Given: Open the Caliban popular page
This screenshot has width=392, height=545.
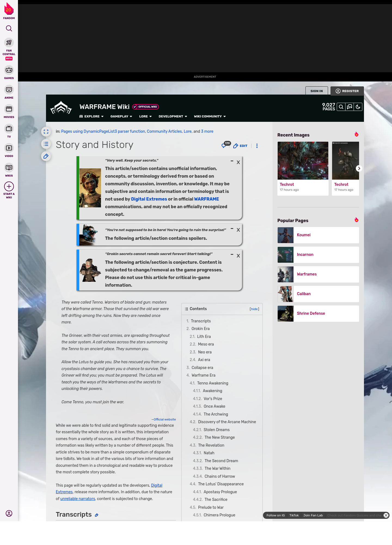Looking at the screenshot, I should [x=318, y=294].
